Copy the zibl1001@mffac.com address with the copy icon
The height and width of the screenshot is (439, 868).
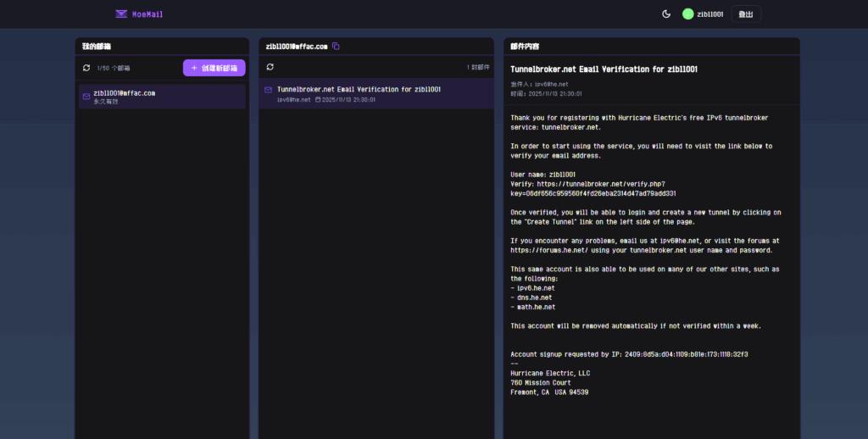[336, 46]
